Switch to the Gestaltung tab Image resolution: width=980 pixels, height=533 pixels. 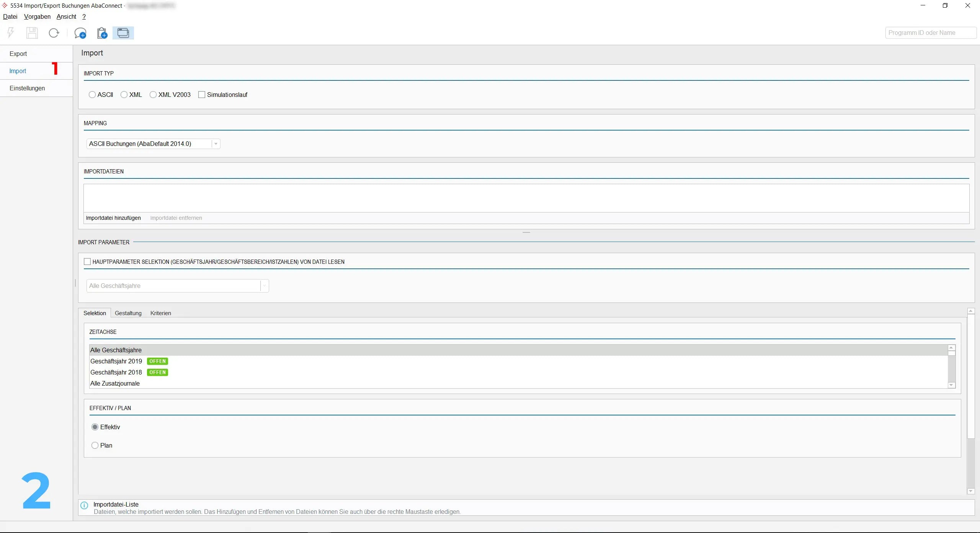128,313
